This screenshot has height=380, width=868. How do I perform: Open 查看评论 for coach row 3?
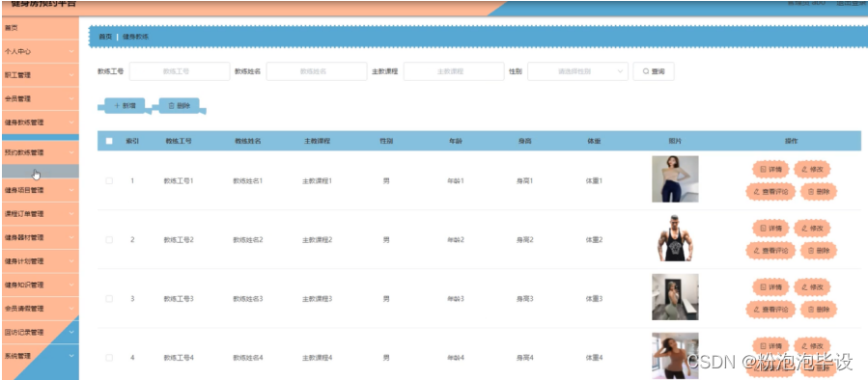(770, 310)
